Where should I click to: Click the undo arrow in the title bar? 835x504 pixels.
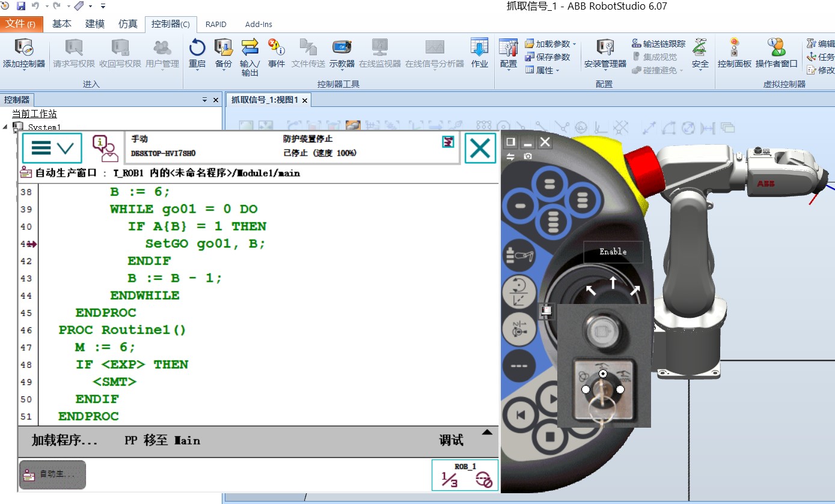(35, 6)
